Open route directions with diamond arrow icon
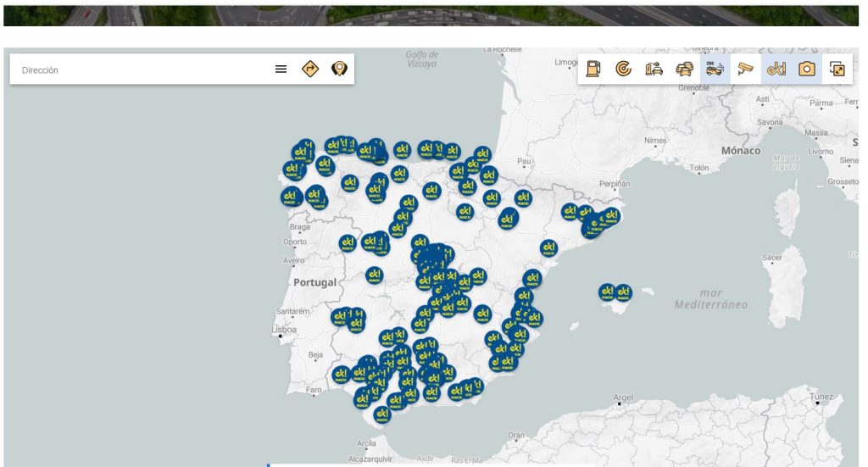This screenshot has width=868, height=467. tap(310, 69)
